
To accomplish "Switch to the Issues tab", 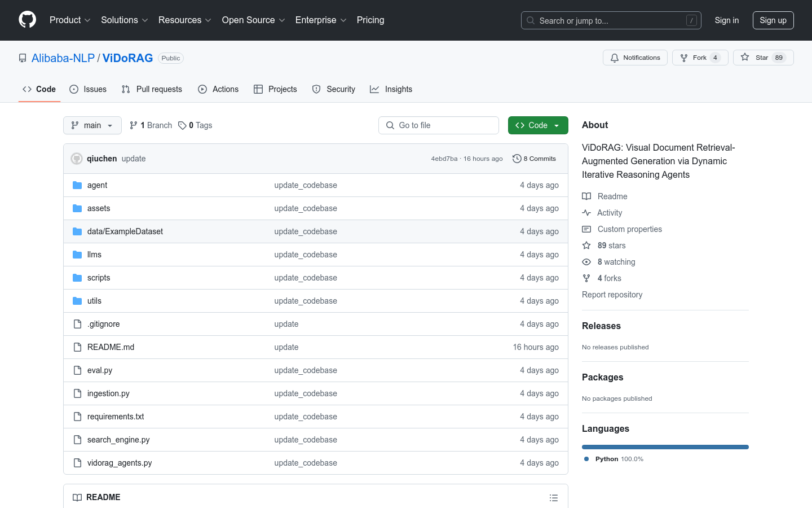I will (x=88, y=89).
